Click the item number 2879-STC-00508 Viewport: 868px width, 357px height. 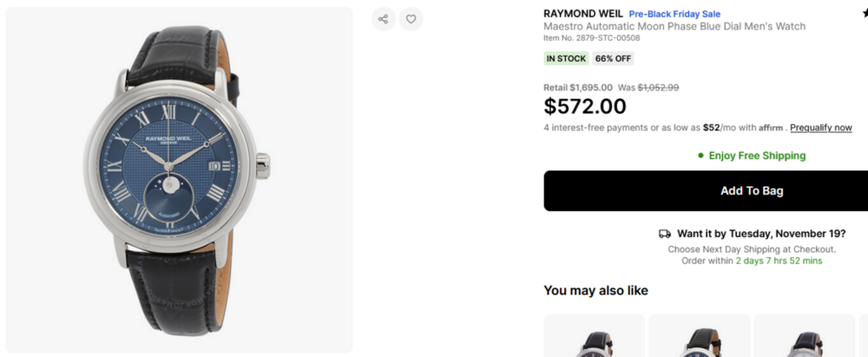591,38
